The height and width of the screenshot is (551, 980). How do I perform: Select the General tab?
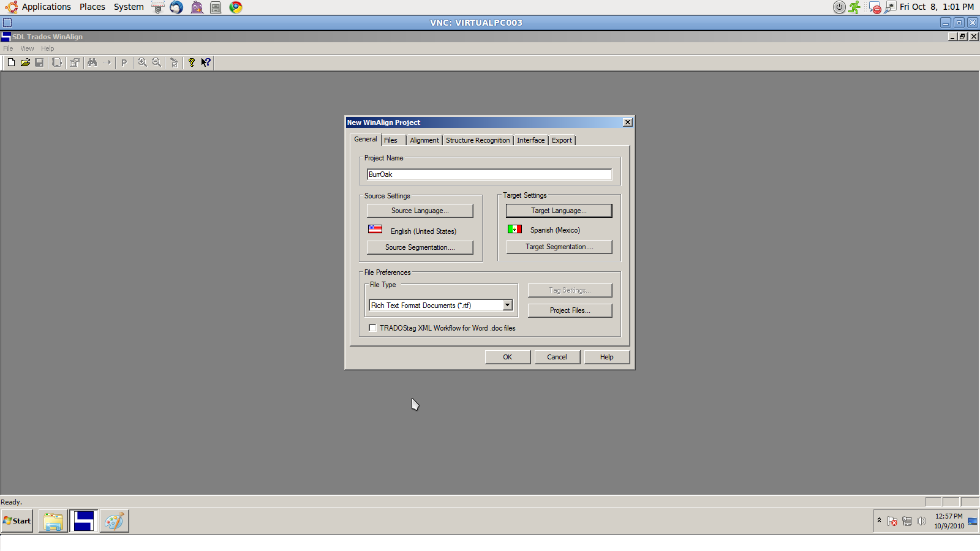(x=366, y=139)
